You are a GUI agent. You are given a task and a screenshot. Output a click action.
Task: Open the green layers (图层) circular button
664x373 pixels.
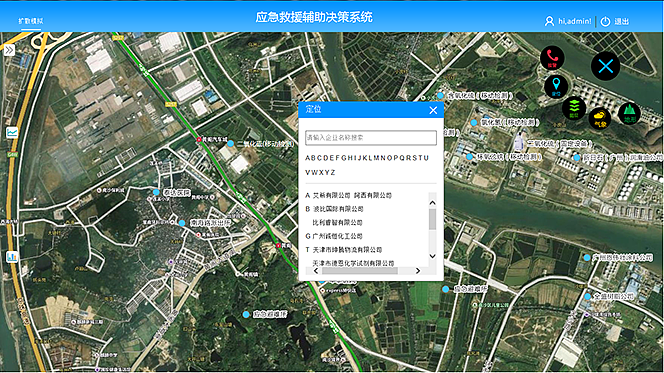click(x=574, y=108)
